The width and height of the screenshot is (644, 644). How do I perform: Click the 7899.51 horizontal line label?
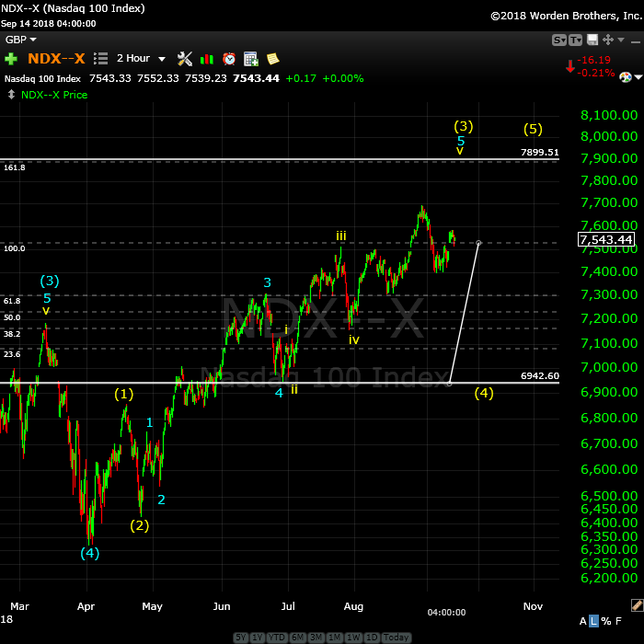click(540, 152)
